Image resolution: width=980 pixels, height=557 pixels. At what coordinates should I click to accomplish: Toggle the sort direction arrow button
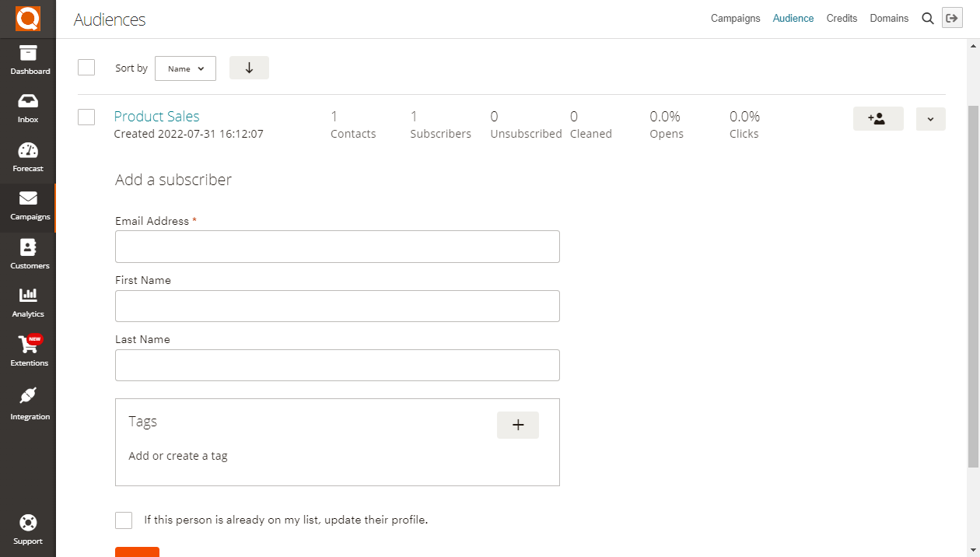click(x=249, y=68)
